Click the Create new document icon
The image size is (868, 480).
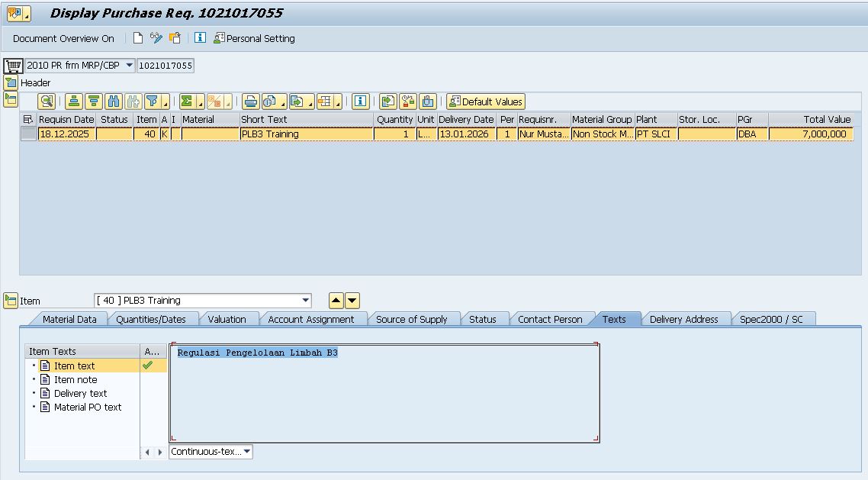coord(138,38)
